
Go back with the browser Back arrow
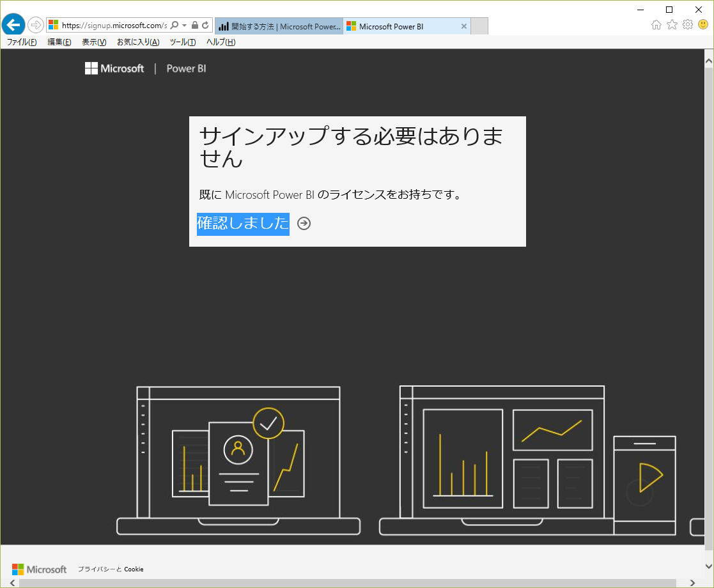click(x=13, y=24)
